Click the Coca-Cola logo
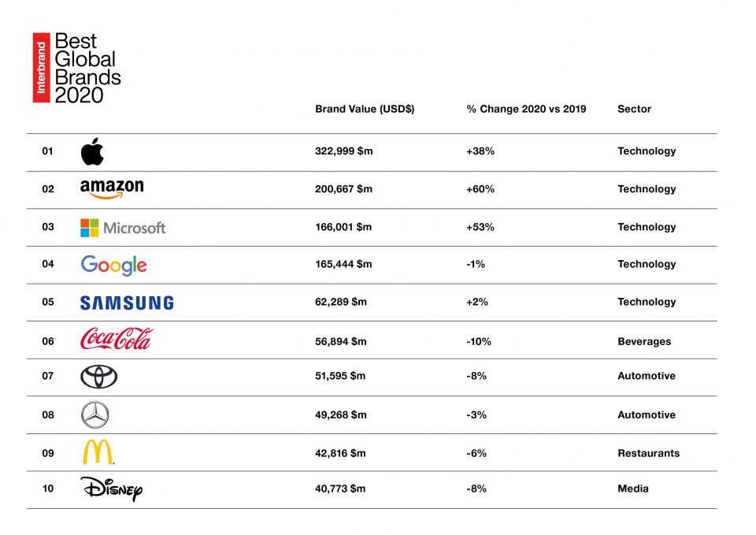756x535 pixels. coord(117,339)
